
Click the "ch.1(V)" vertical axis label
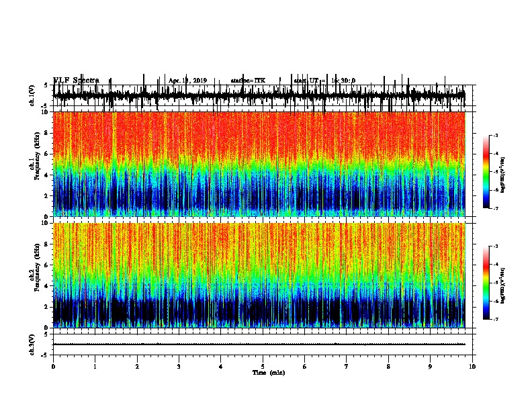(32, 95)
